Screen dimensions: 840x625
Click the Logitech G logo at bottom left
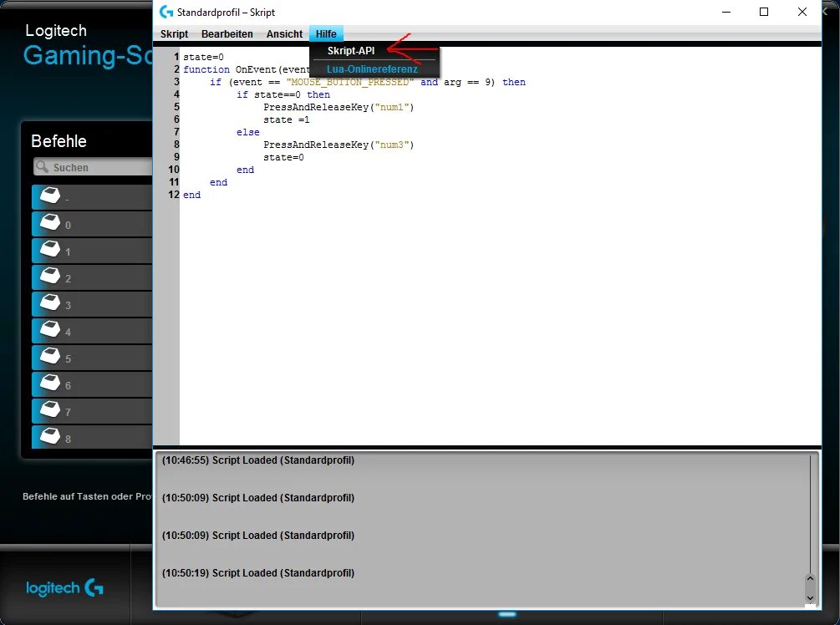tap(65, 587)
